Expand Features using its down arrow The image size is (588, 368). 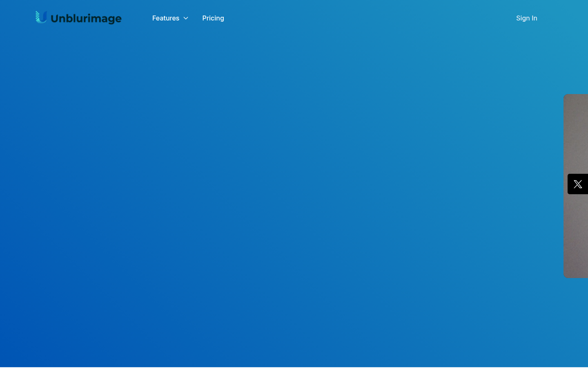tap(186, 18)
